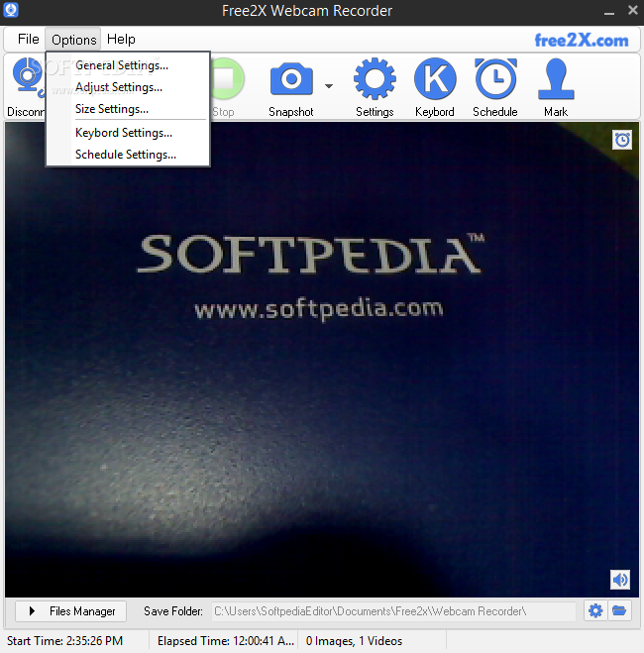Image resolution: width=644 pixels, height=653 pixels.
Task: Click the Save Folder path field
Action: click(393, 611)
